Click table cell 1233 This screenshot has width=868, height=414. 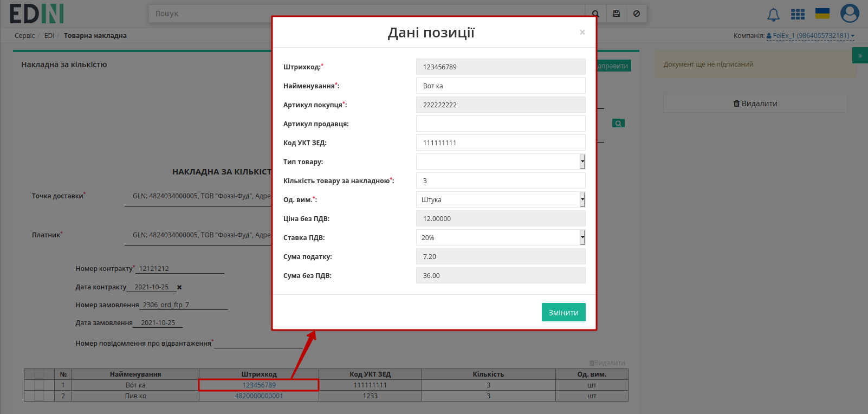(x=370, y=396)
